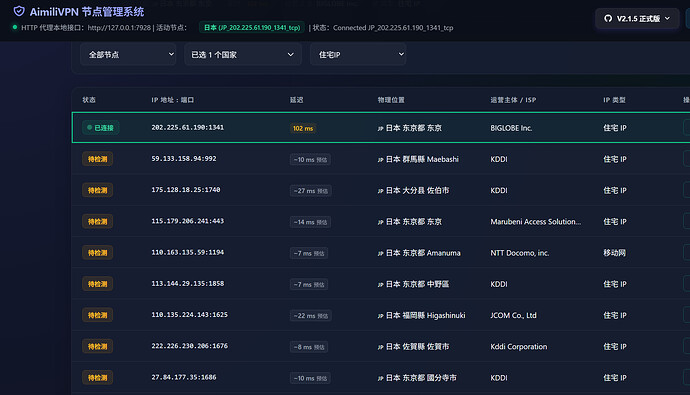Click the 待检测 badge for 27.84.177.35:1686
This screenshot has height=395, width=690.
[97, 378]
